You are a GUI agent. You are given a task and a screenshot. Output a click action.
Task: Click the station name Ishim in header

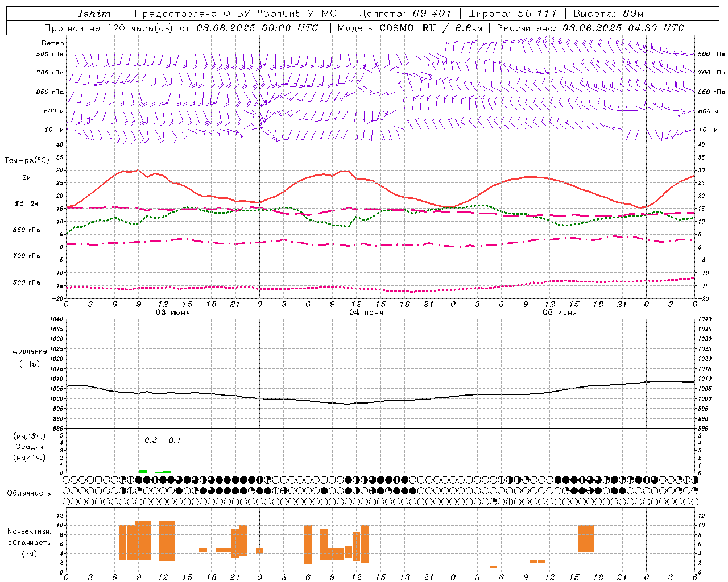[95, 14]
